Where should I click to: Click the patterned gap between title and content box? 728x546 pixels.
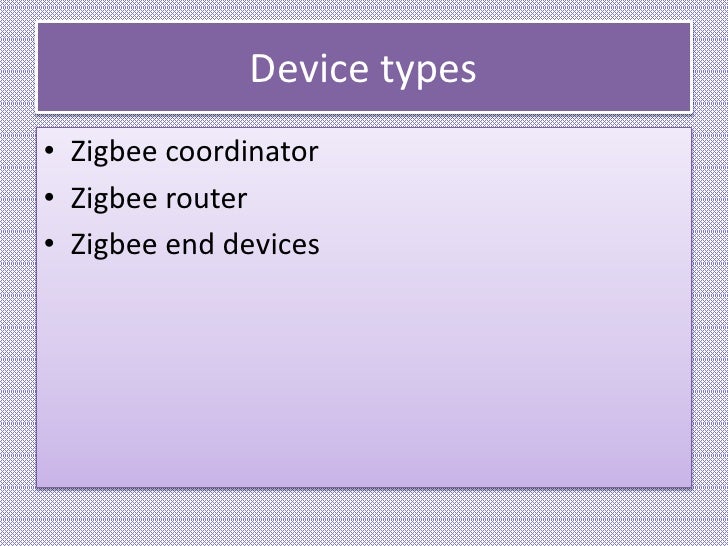pos(364,120)
